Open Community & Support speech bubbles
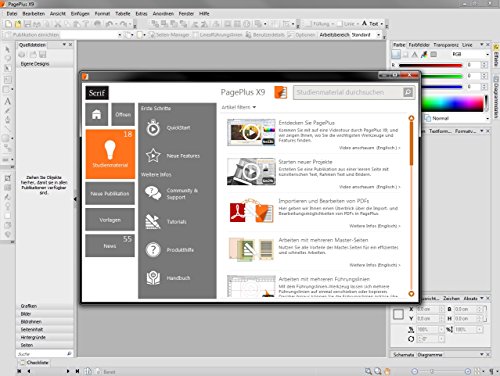Viewport: 500px width, 376px height. point(153,193)
